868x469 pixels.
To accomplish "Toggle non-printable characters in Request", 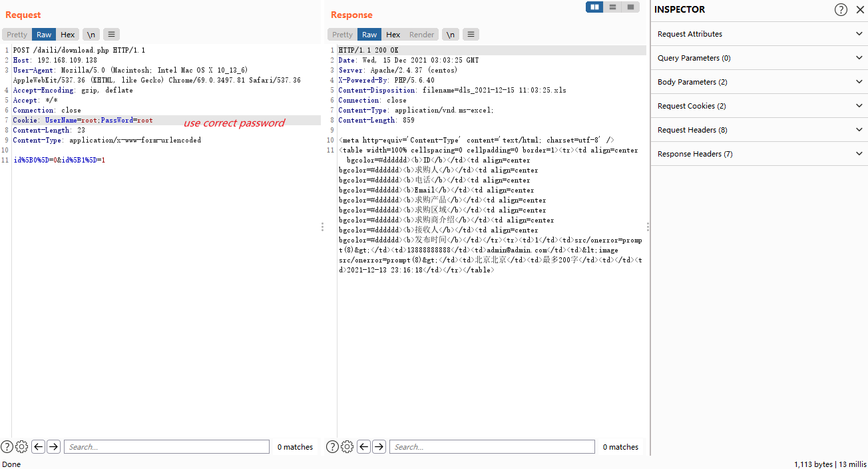I will [91, 35].
